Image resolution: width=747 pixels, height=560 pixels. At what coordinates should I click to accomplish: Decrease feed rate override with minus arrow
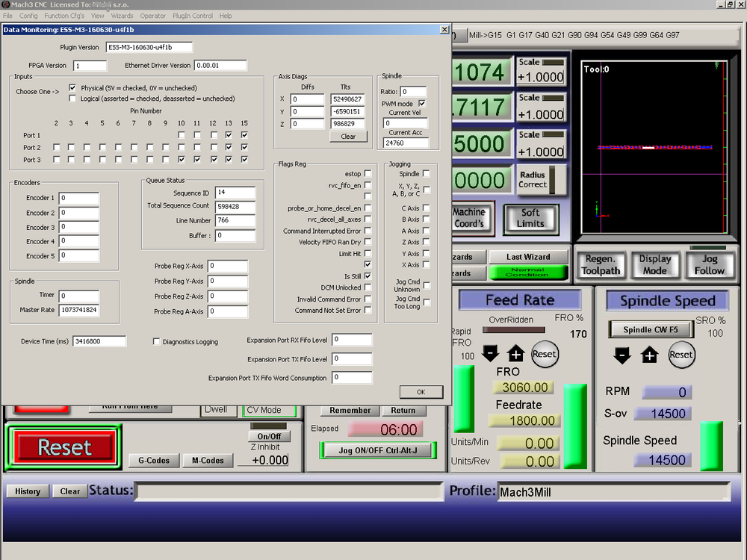(490, 354)
